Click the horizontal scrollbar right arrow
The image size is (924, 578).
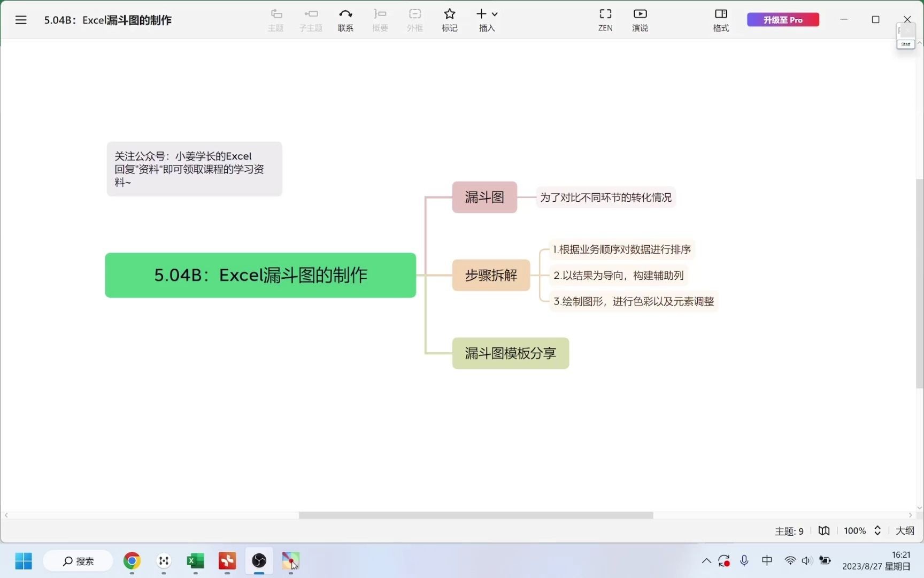[x=911, y=515]
